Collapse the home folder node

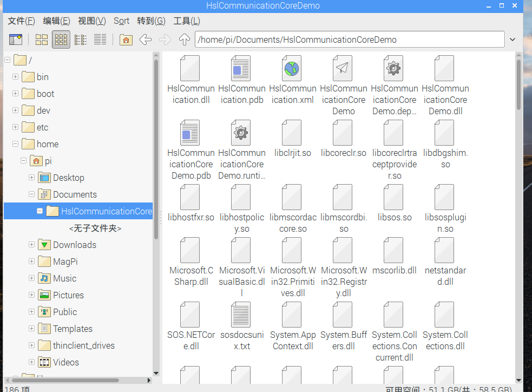point(15,144)
